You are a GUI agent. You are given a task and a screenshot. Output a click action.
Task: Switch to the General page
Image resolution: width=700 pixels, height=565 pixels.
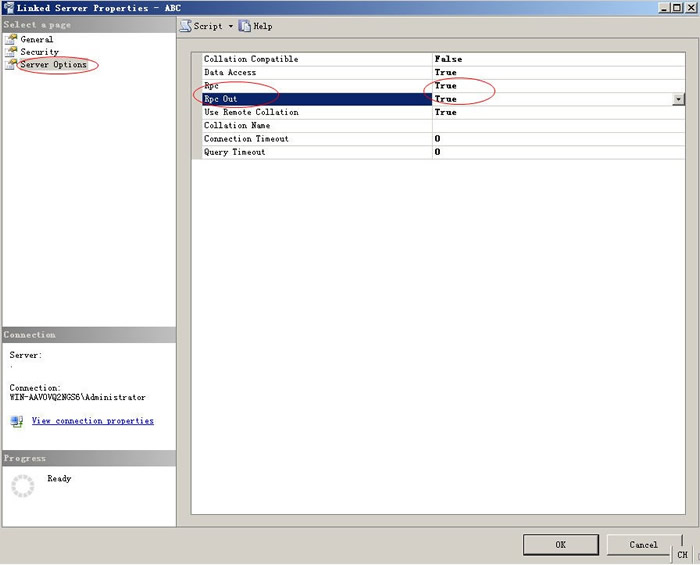37,39
